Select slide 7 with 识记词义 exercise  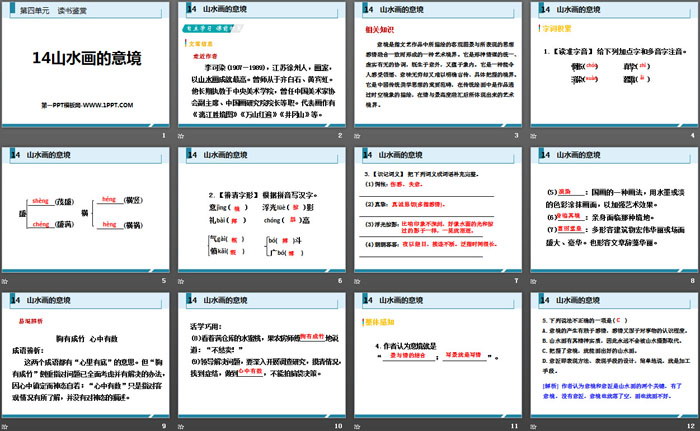point(438,210)
